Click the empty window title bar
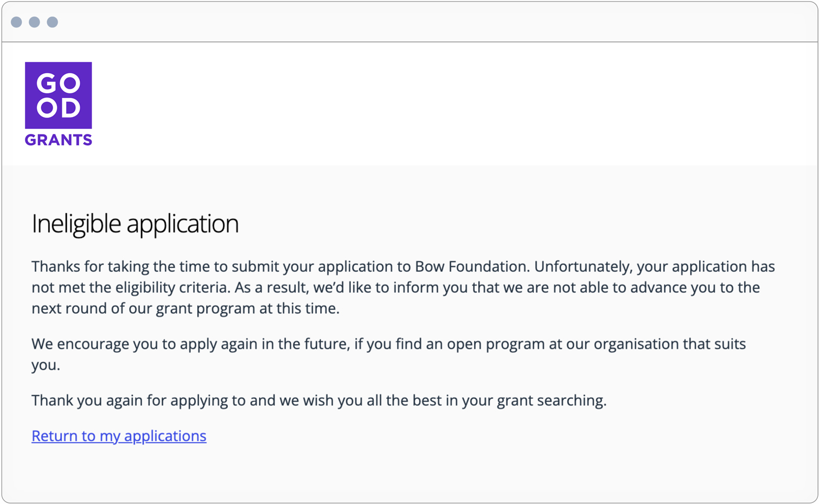819x504 pixels. [x=434, y=22]
